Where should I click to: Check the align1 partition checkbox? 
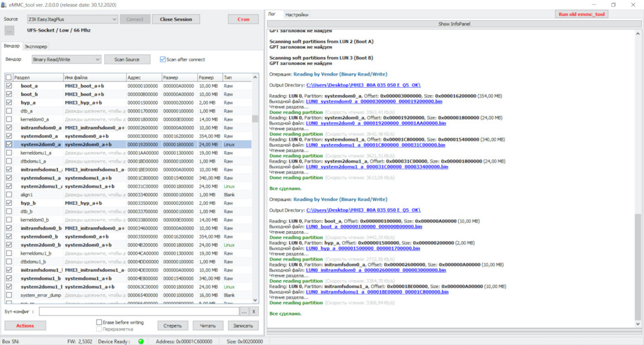click(x=9, y=194)
